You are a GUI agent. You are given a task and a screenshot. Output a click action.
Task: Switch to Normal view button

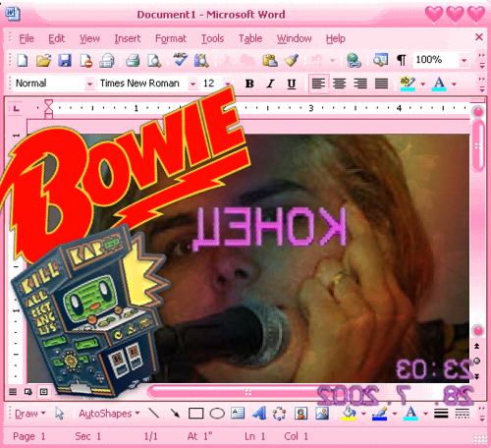tap(13, 392)
